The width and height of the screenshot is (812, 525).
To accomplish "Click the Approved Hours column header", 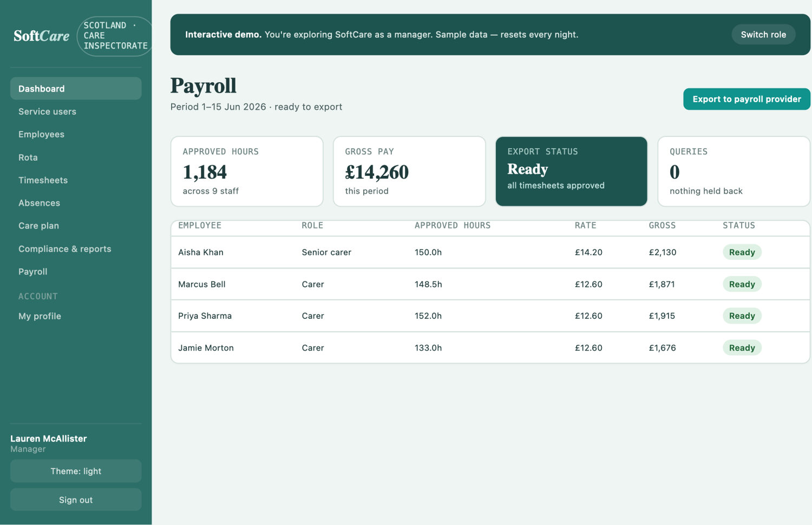I will point(453,226).
